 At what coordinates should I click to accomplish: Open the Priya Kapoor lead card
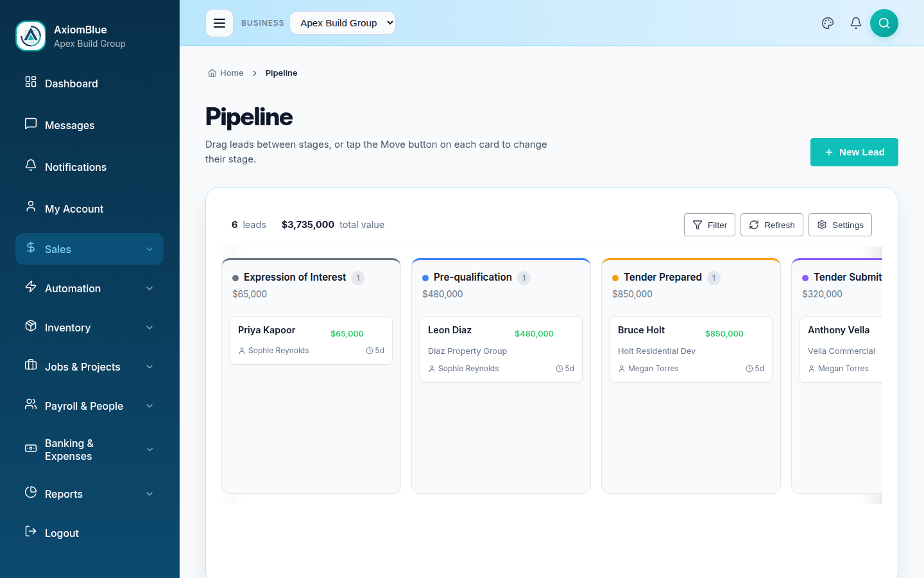tap(311, 340)
